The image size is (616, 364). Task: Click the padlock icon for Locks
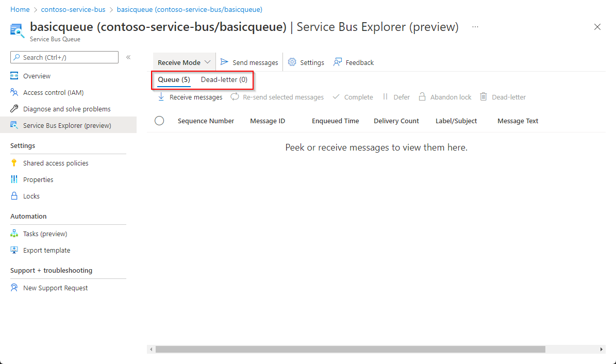click(x=14, y=196)
